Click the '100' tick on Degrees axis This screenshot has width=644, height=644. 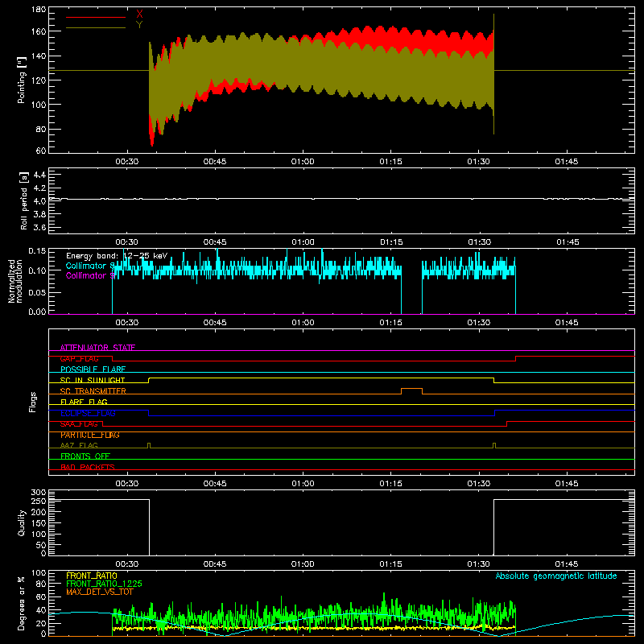pyautogui.click(x=38, y=573)
